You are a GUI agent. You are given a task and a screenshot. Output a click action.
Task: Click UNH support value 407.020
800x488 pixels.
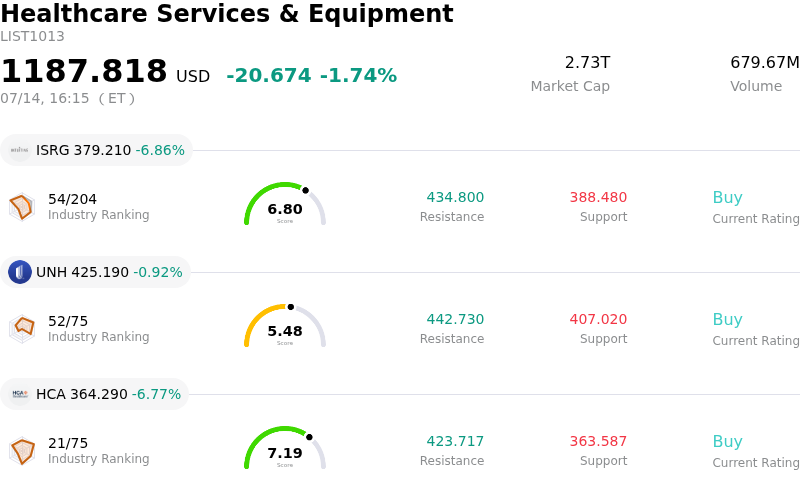(598, 319)
